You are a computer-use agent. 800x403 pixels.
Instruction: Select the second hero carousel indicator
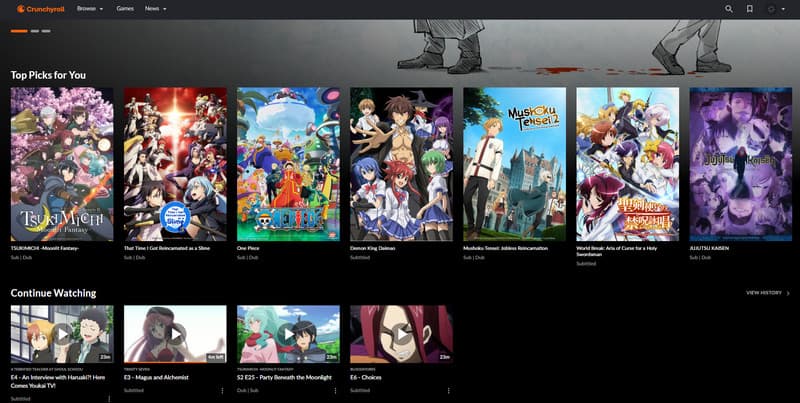point(35,31)
